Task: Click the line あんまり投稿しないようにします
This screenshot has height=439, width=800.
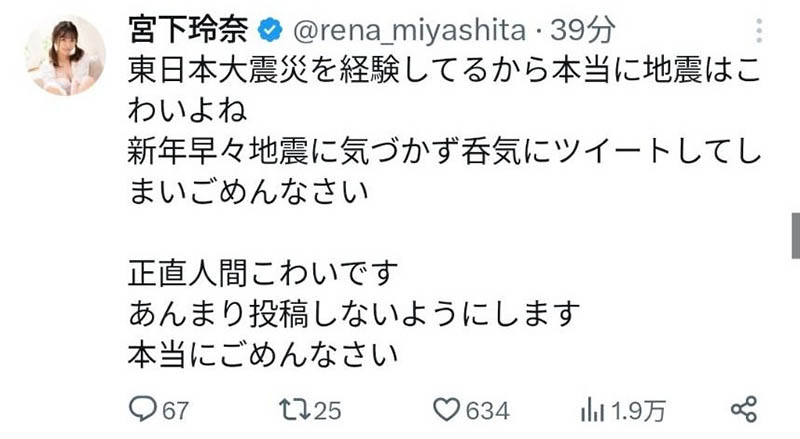Action: pos(354,313)
